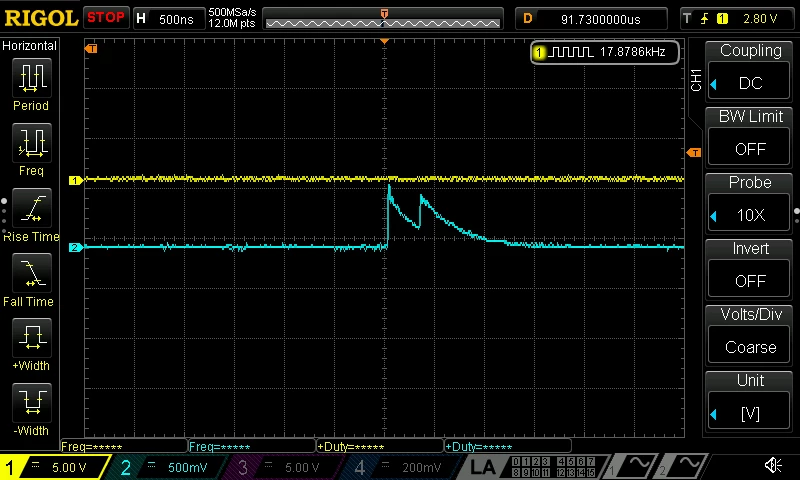Click the trigger level T marker at right

click(694, 153)
